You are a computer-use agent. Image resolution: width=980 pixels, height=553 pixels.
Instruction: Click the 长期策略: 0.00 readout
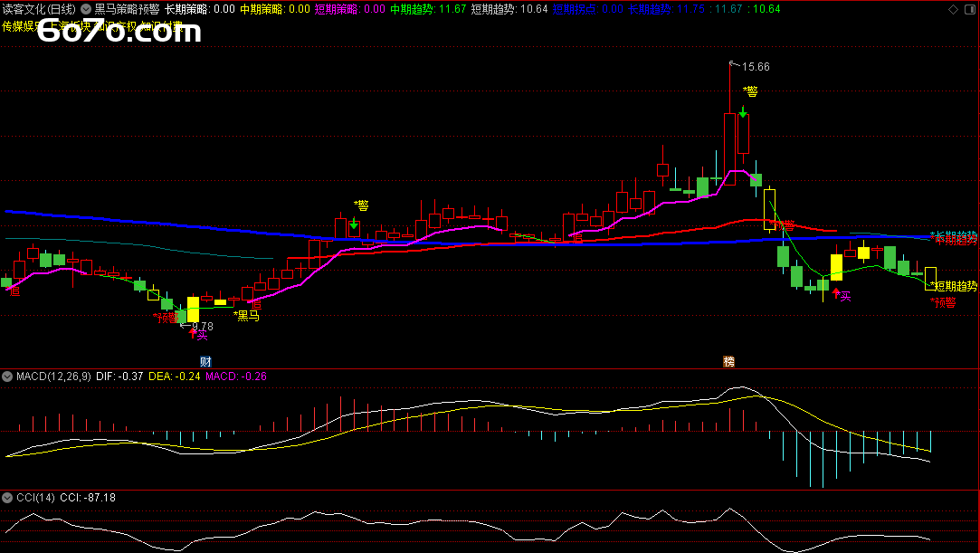(200, 9)
